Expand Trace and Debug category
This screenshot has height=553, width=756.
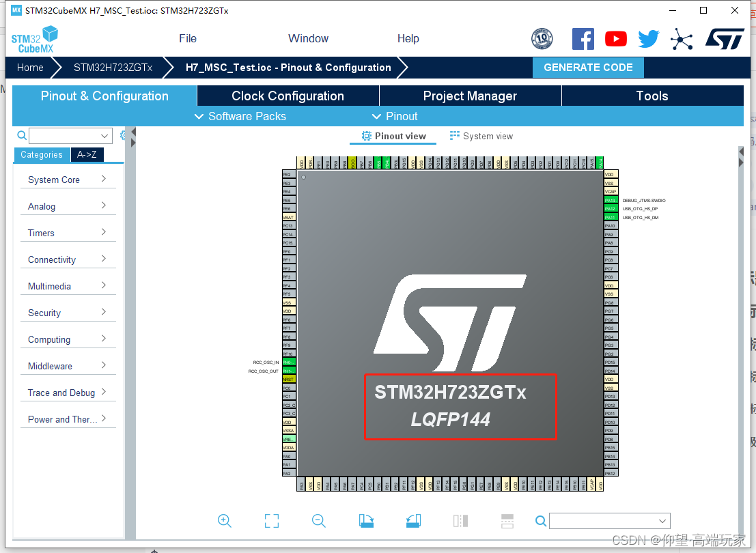pos(68,393)
